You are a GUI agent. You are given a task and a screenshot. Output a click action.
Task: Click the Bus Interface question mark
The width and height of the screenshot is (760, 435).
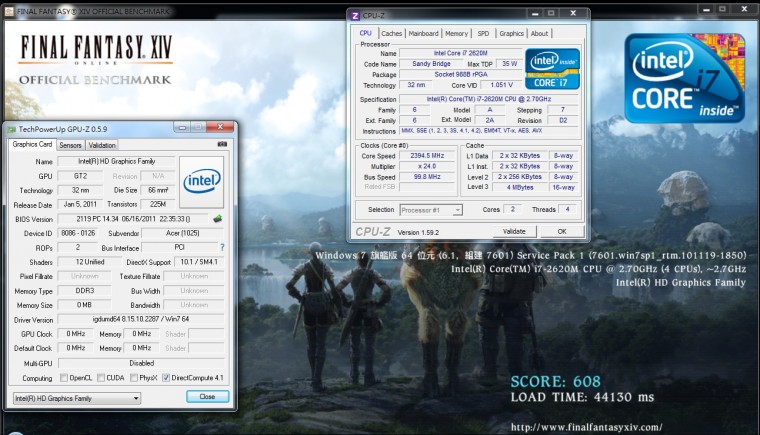click(222, 247)
